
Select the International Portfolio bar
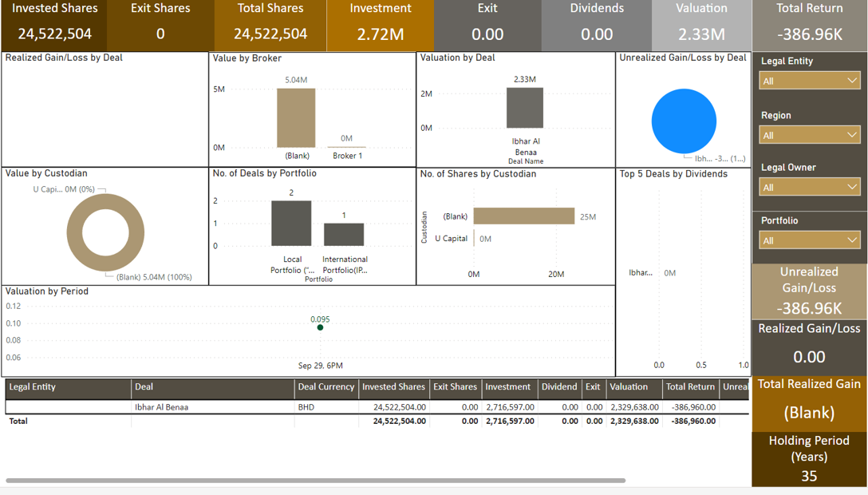coord(344,234)
